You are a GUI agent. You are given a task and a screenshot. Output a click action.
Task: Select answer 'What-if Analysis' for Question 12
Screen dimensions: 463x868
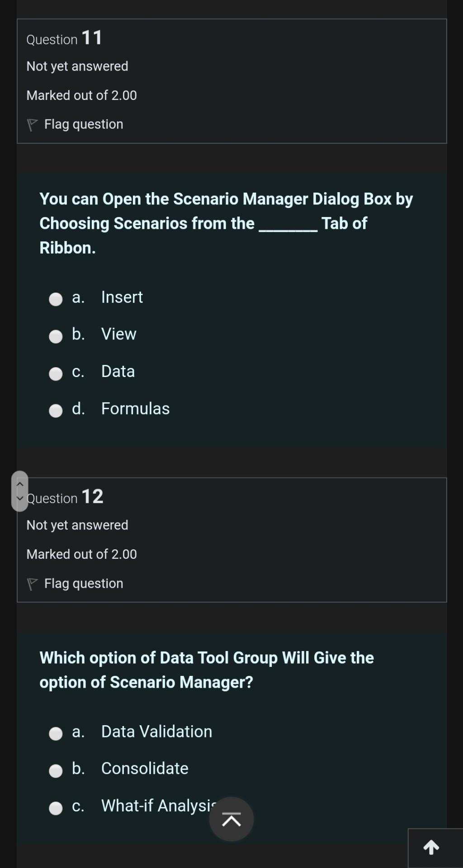tap(56, 807)
